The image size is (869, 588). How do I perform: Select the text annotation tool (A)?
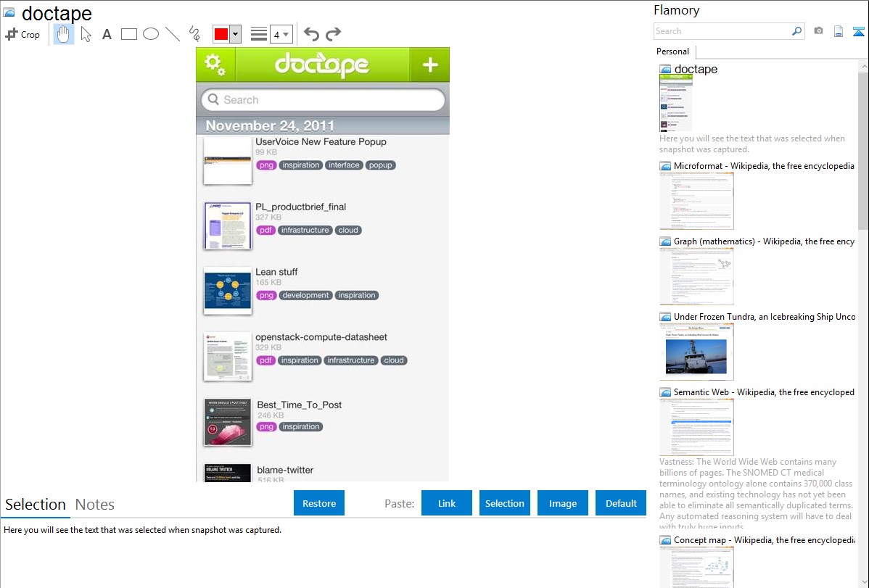point(107,34)
